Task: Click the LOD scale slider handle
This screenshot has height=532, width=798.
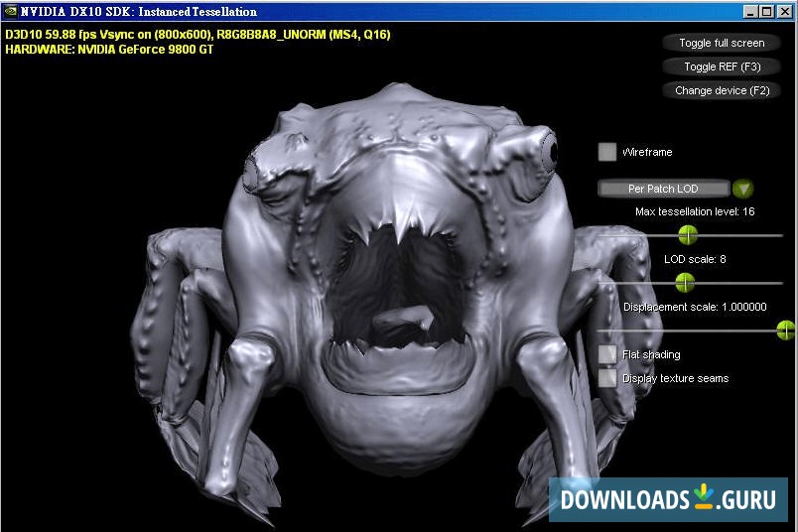Action: [685, 283]
